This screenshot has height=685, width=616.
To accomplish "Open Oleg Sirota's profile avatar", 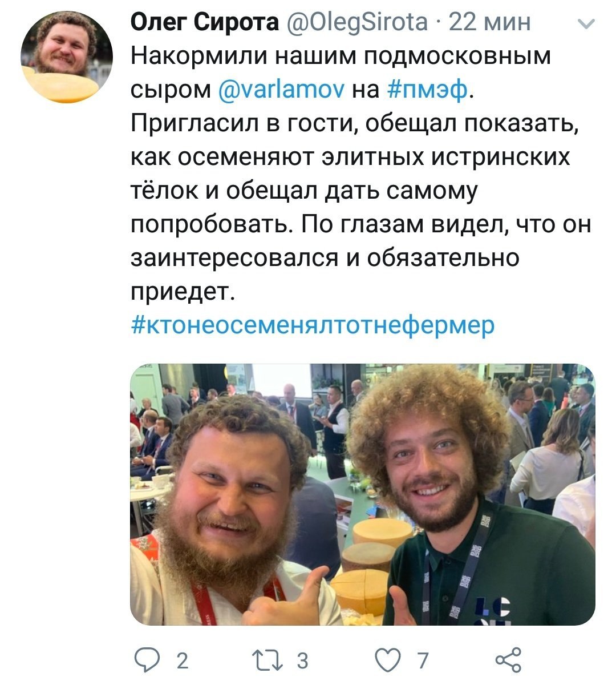I will pos(67,57).
